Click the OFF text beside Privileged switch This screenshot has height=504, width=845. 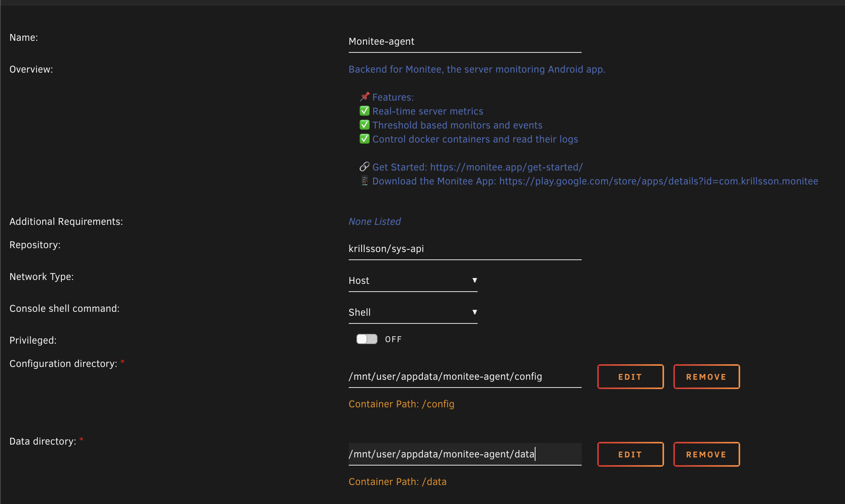click(x=393, y=339)
